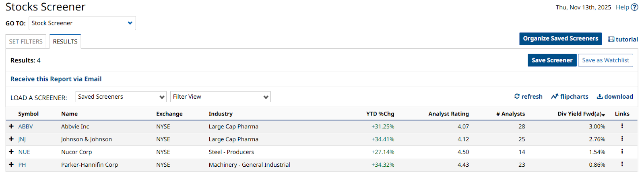Open the Help question mark icon
Screen dimensions: 644x178
point(634,7)
